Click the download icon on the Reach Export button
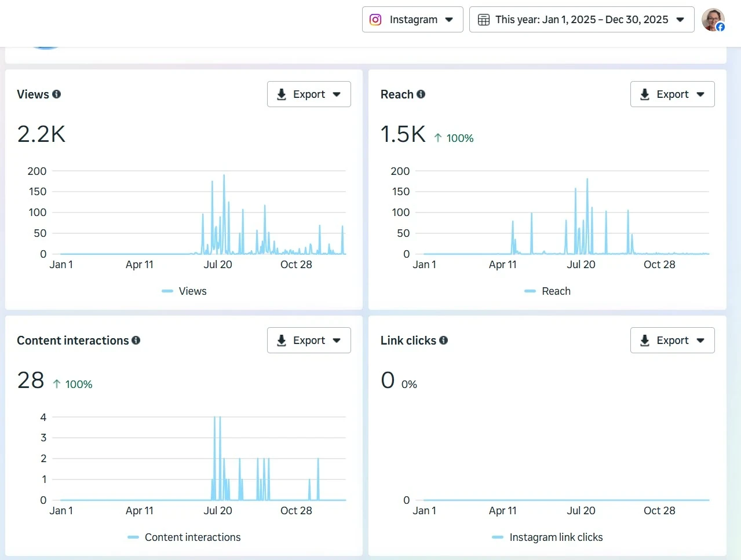The image size is (741, 560). (644, 94)
